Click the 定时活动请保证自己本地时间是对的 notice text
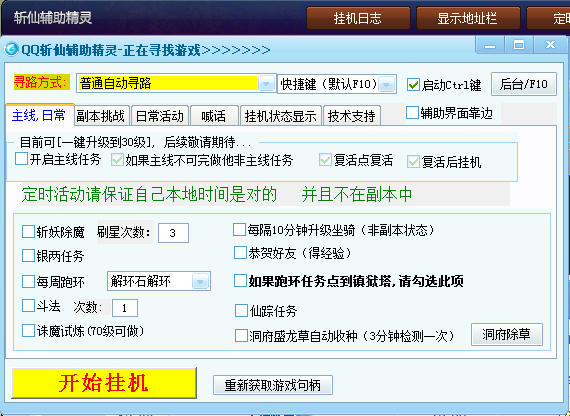The height and width of the screenshot is (416, 570). tap(149, 195)
